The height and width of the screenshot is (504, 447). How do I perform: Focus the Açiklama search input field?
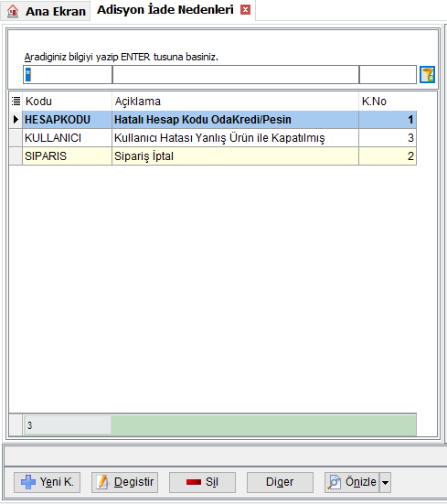[x=236, y=75]
